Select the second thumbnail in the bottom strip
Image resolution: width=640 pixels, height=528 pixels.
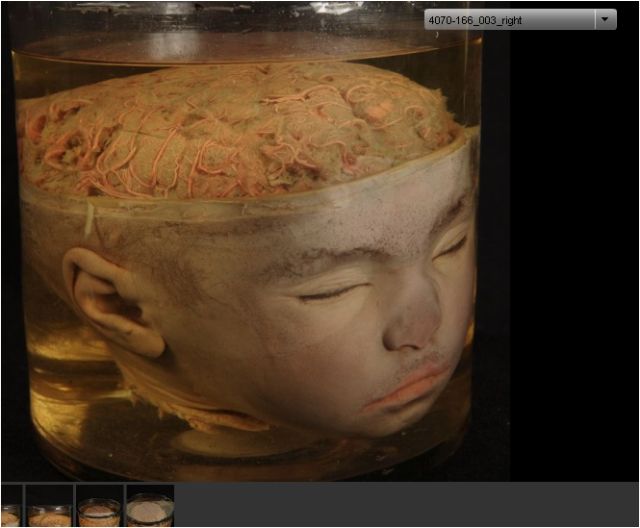pos(49,505)
